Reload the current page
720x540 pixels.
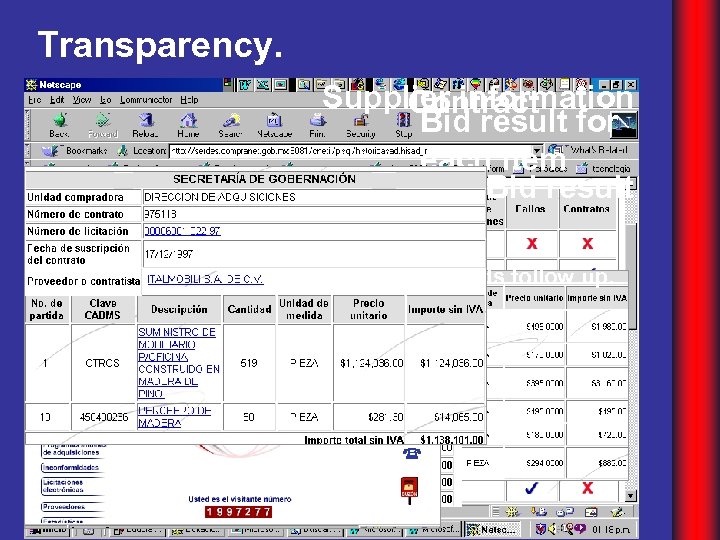point(145,125)
